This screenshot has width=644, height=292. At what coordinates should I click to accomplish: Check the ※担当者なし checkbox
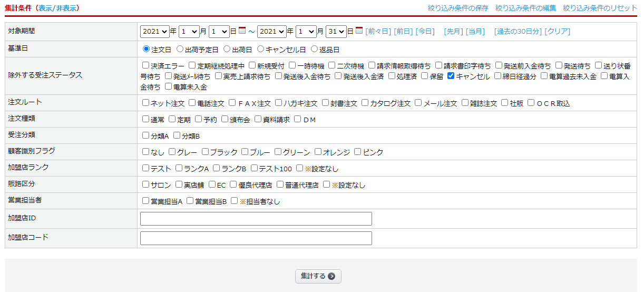click(235, 201)
